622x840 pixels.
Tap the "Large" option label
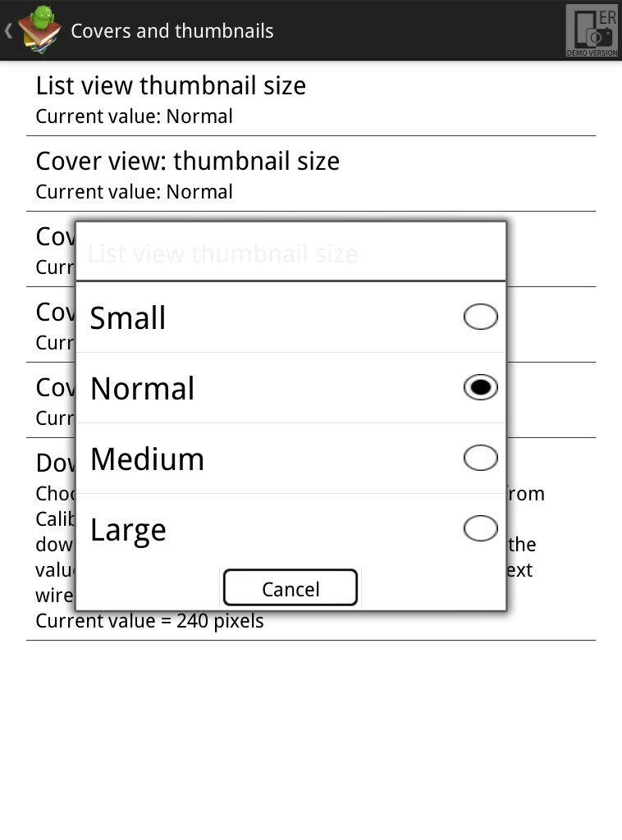click(x=129, y=530)
